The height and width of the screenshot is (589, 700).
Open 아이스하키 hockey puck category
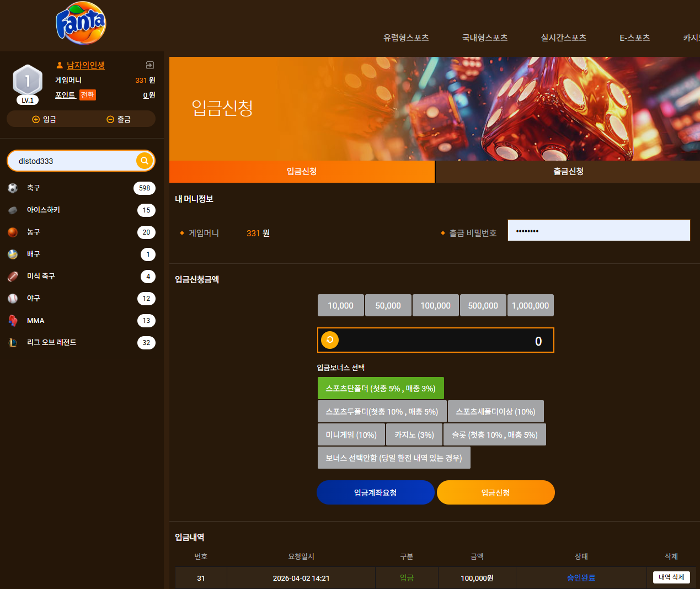click(13, 210)
